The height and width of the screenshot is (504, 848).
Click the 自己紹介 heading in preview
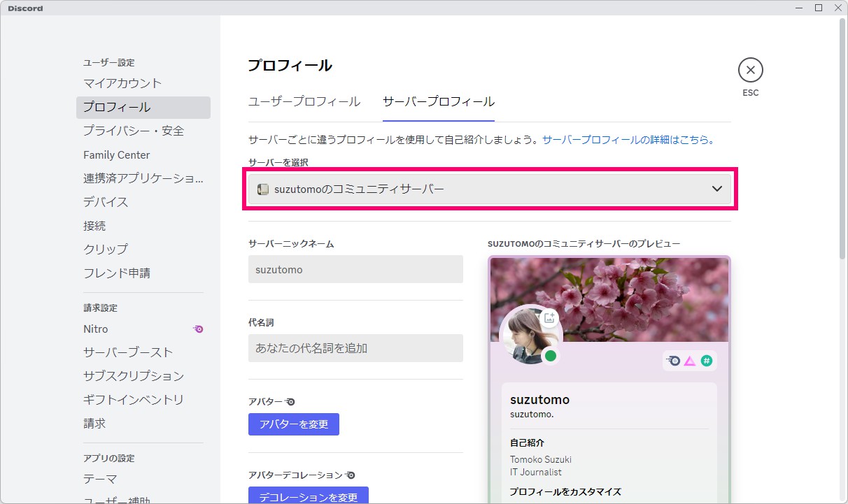tap(528, 442)
